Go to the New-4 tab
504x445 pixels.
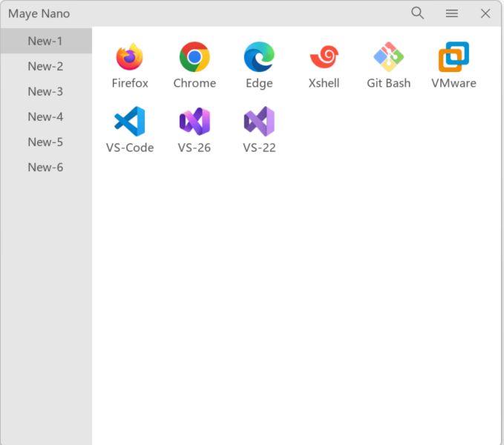(x=46, y=116)
